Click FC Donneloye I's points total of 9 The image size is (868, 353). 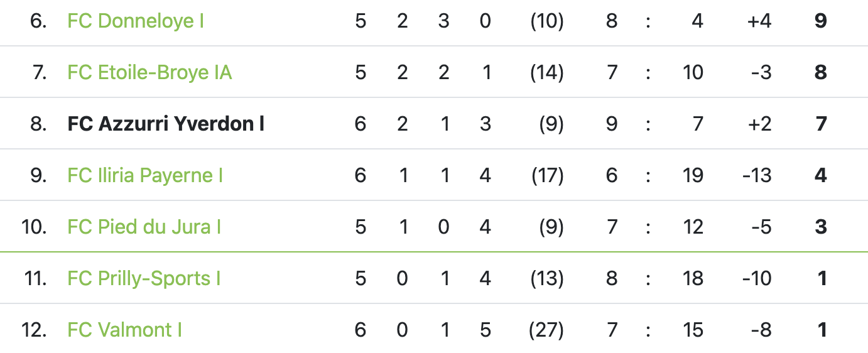[x=820, y=21]
